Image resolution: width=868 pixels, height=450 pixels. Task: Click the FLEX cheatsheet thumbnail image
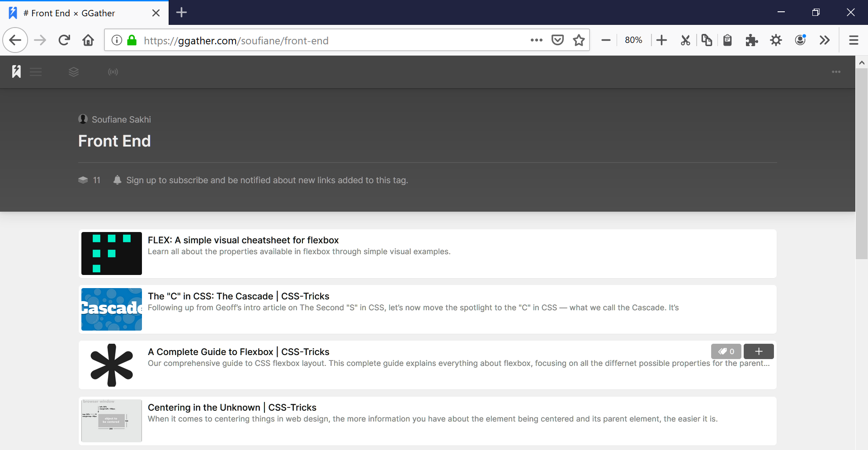(112, 253)
